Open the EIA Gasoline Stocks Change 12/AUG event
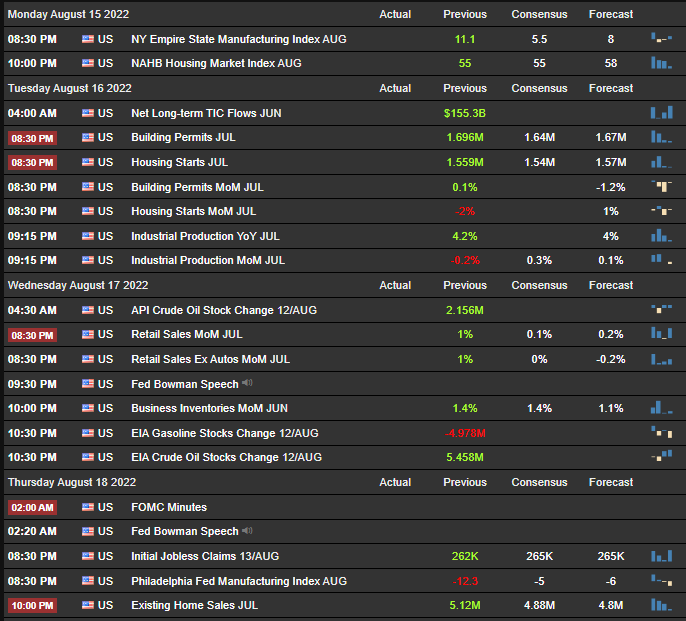686x621 pixels. [225, 433]
